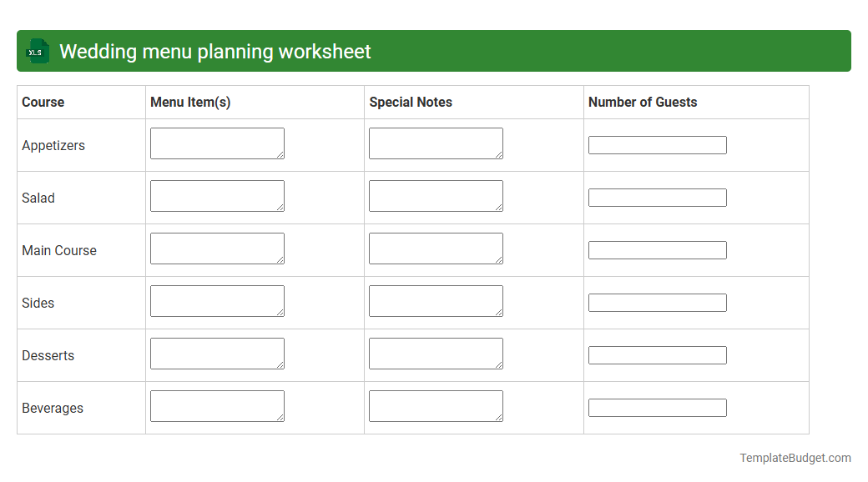Click the Salad special notes field

pyautogui.click(x=436, y=195)
